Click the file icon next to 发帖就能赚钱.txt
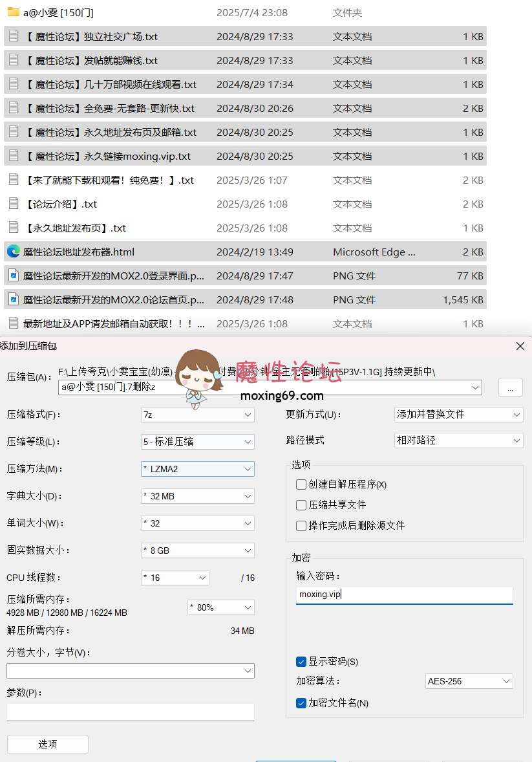Viewport: 532px width, 762px height. (14, 60)
